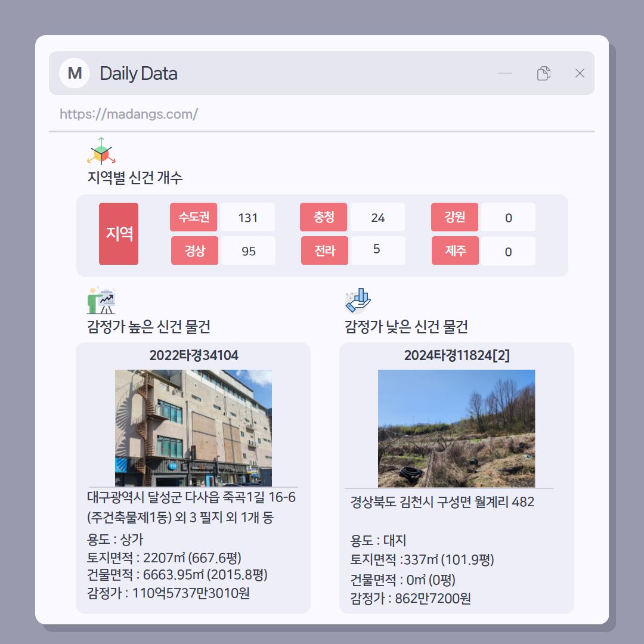Open case number 2024타경11824[2]
Image resolution: width=644 pixels, height=644 pixels.
pos(457,355)
